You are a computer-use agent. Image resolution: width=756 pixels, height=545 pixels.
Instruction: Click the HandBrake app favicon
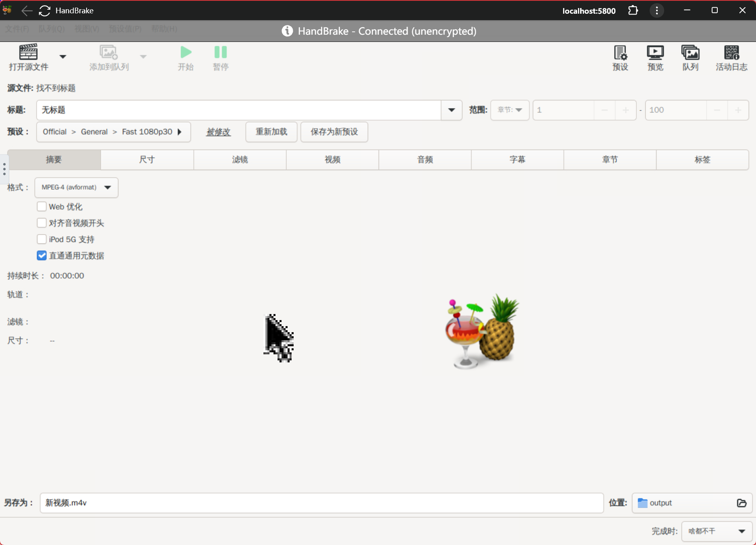(7, 10)
